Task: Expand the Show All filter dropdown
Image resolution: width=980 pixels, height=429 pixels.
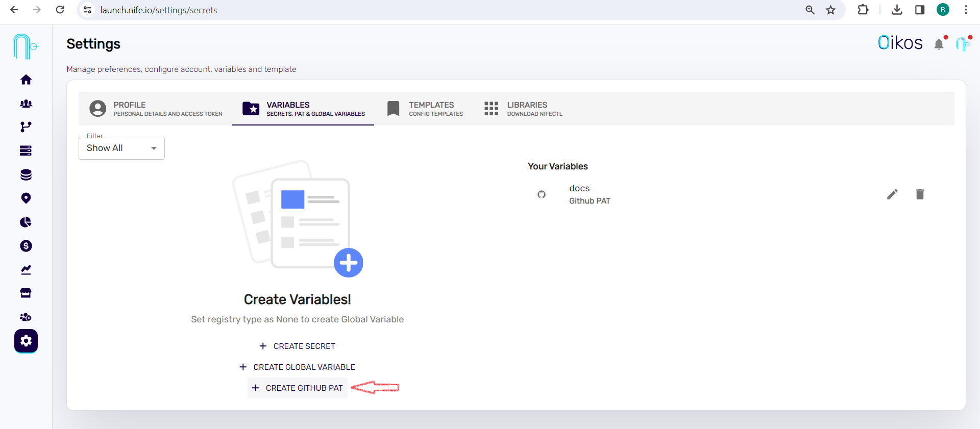Action: point(121,148)
